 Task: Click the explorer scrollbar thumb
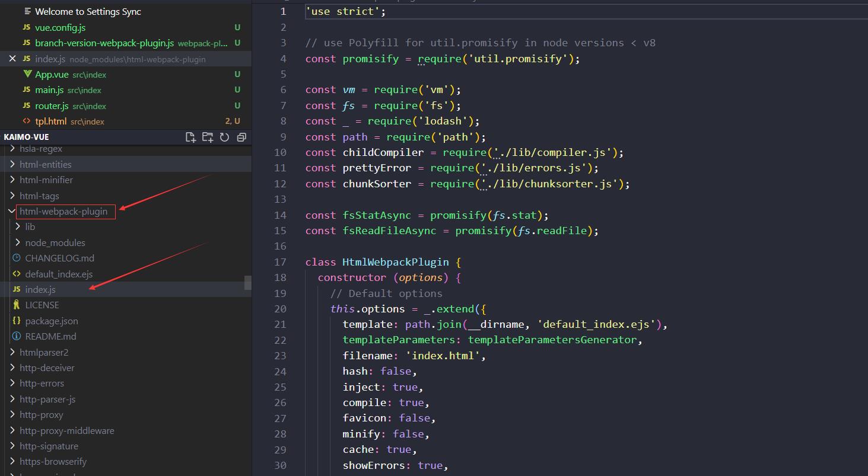pyautogui.click(x=248, y=283)
